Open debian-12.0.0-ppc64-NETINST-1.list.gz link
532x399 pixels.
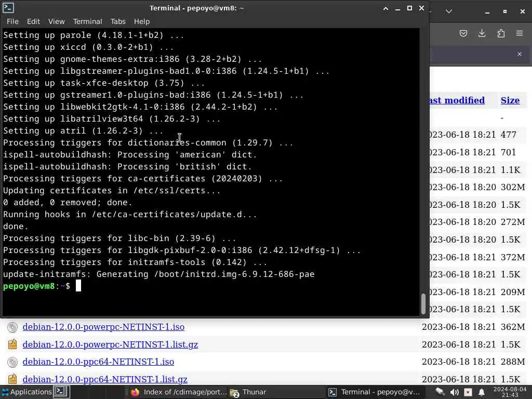tap(105, 379)
